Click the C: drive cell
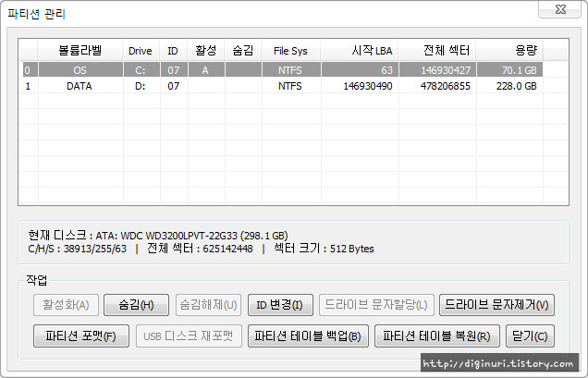The width and height of the screenshot is (588, 378). (x=141, y=70)
